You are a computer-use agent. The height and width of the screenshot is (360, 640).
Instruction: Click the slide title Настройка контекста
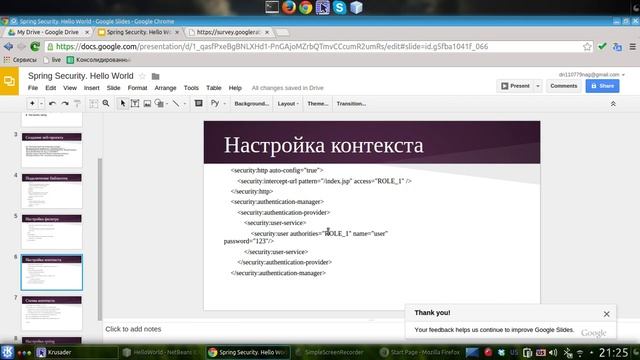point(324,145)
